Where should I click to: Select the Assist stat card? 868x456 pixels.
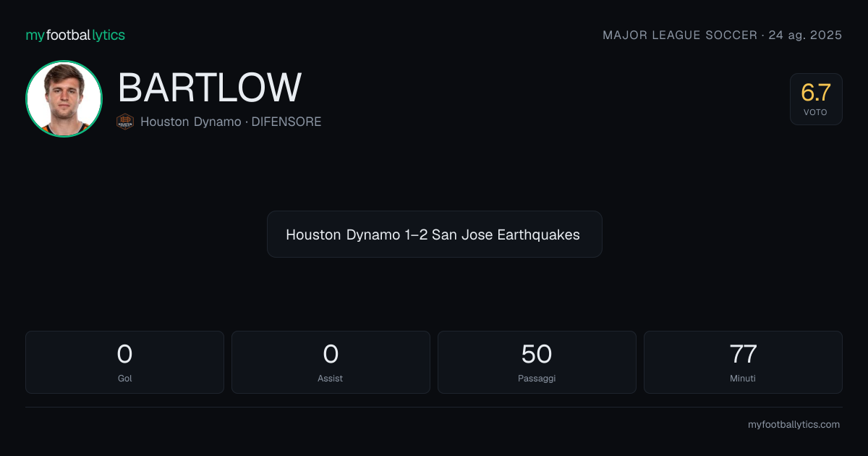coord(331,362)
